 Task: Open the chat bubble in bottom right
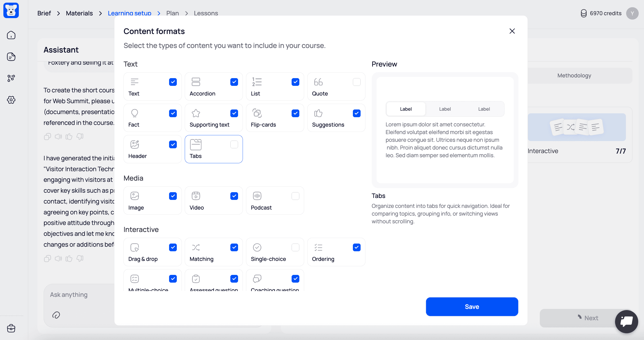626,321
